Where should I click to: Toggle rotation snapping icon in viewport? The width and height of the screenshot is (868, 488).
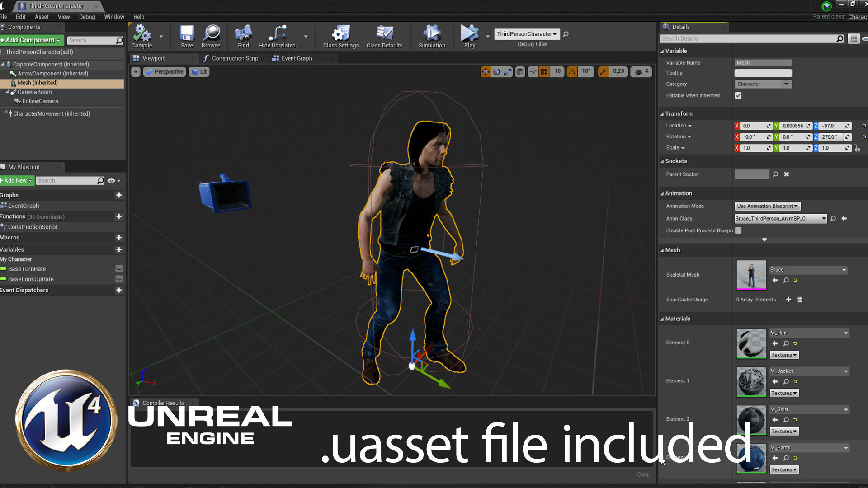pos(572,72)
